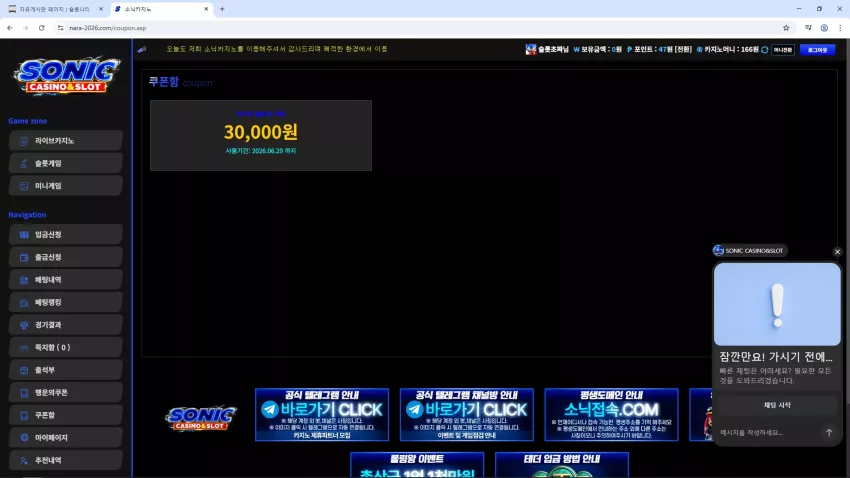Viewport: 850px width, 478px height.
Task: Close the 소닉카지노 browser tab
Action: [206, 9]
